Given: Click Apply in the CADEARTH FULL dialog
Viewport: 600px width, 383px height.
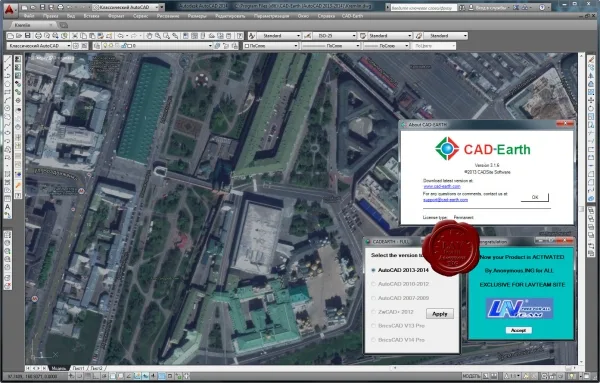Looking at the screenshot, I should tap(440, 314).
